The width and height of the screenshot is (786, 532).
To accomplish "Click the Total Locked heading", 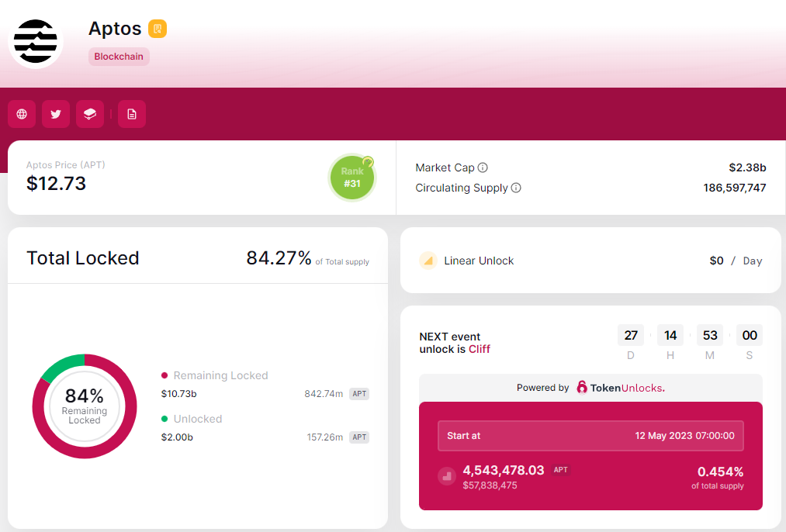I will click(x=83, y=258).
